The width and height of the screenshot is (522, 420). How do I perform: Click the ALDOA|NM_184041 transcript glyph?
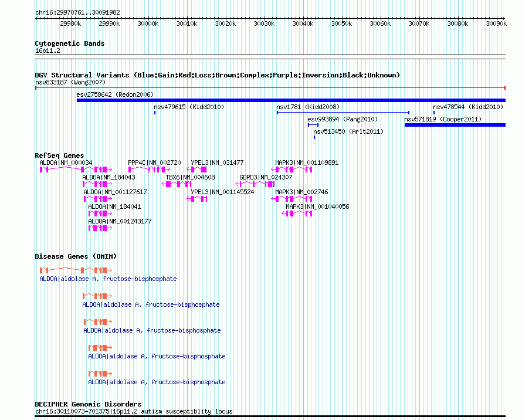click(x=100, y=214)
